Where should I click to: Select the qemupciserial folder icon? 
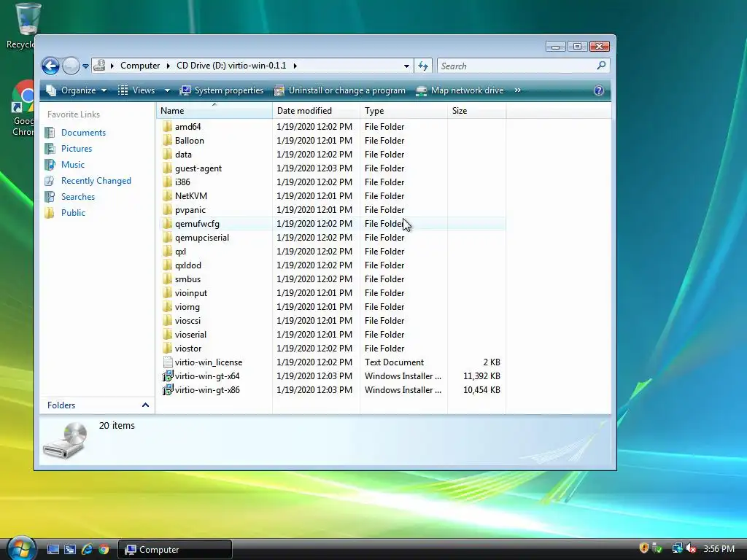167,237
